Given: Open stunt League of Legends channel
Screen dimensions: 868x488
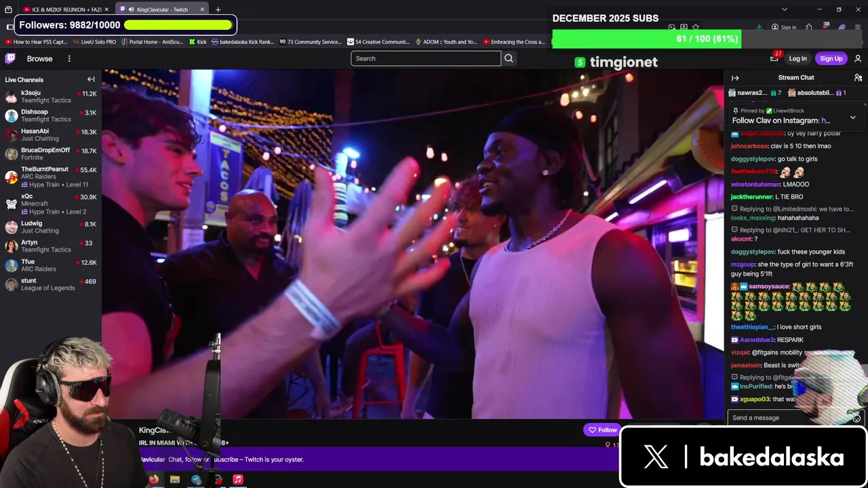Looking at the screenshot, I should coord(51,284).
